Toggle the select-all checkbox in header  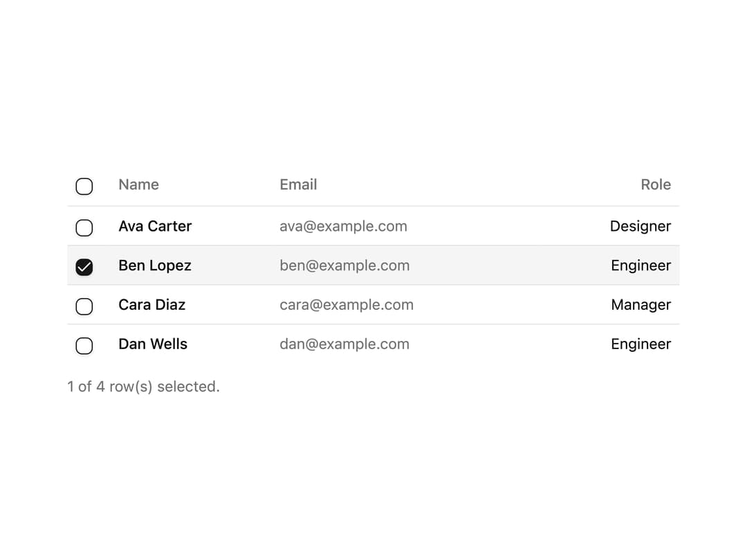[x=84, y=186]
